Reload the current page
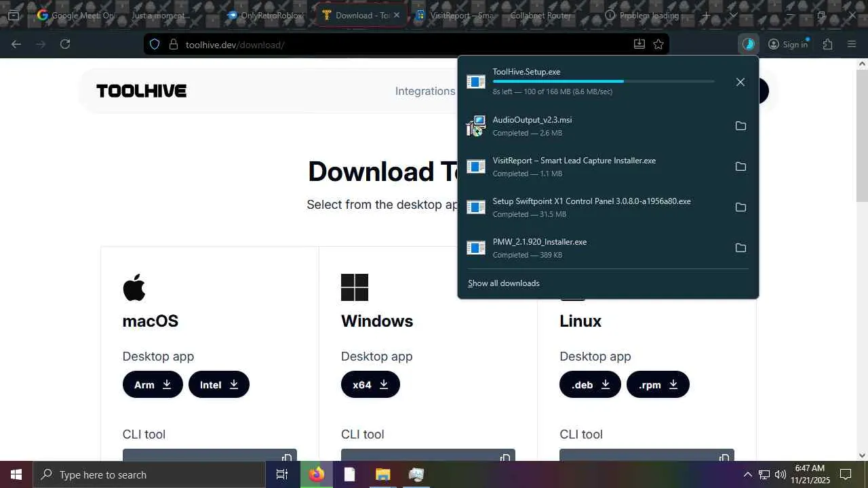Image resolution: width=868 pixels, height=488 pixels. point(65,44)
